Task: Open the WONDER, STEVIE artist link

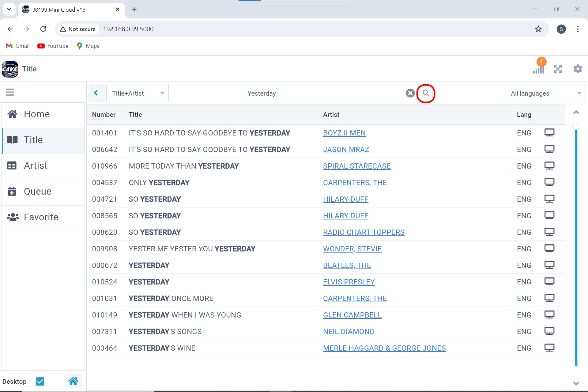Action: 352,249
